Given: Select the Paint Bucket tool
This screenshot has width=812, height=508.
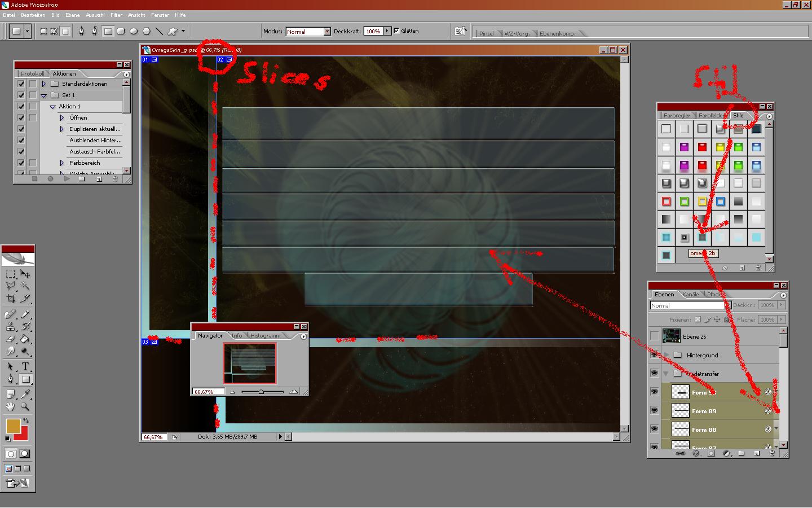Looking at the screenshot, I should point(25,339).
